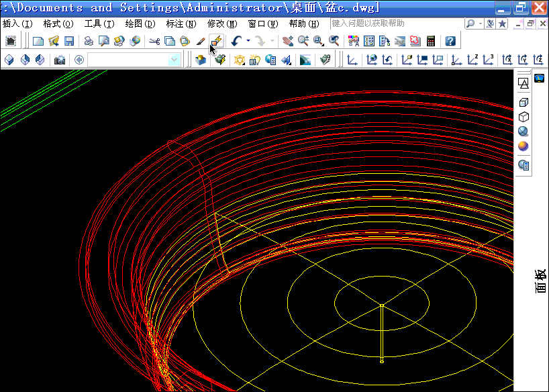Expand the Undo history dropdown arrow
549x392 pixels.
pos(248,41)
